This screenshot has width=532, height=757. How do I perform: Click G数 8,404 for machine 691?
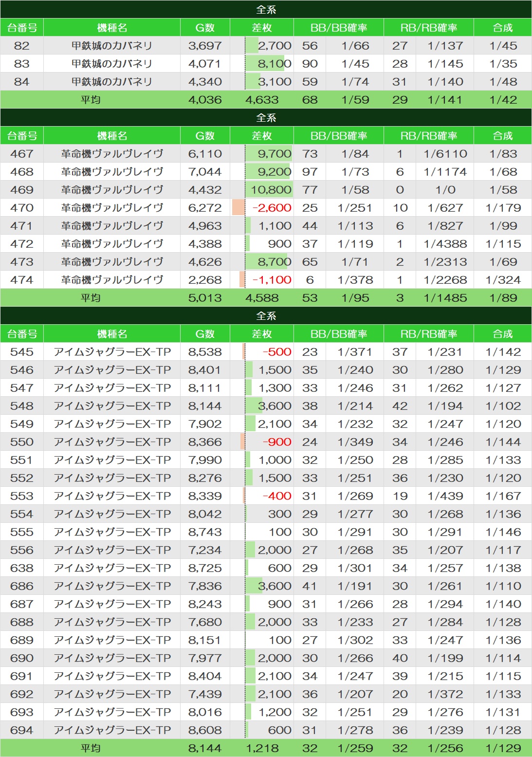(x=205, y=676)
